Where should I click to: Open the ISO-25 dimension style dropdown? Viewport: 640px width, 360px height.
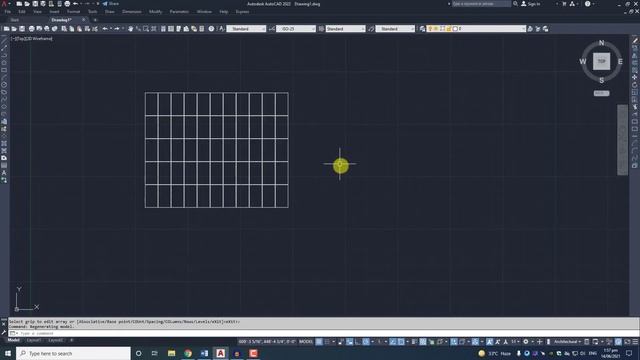coord(296,29)
